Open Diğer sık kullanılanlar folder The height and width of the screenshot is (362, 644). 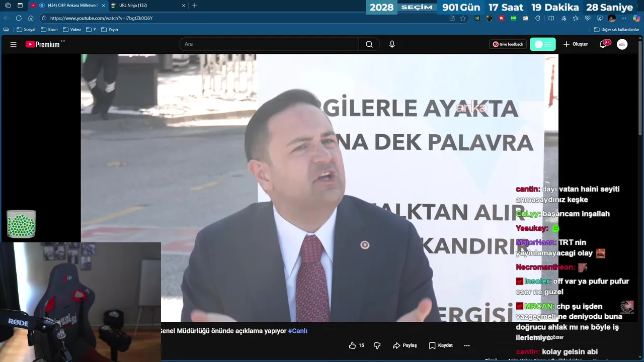[x=616, y=30]
